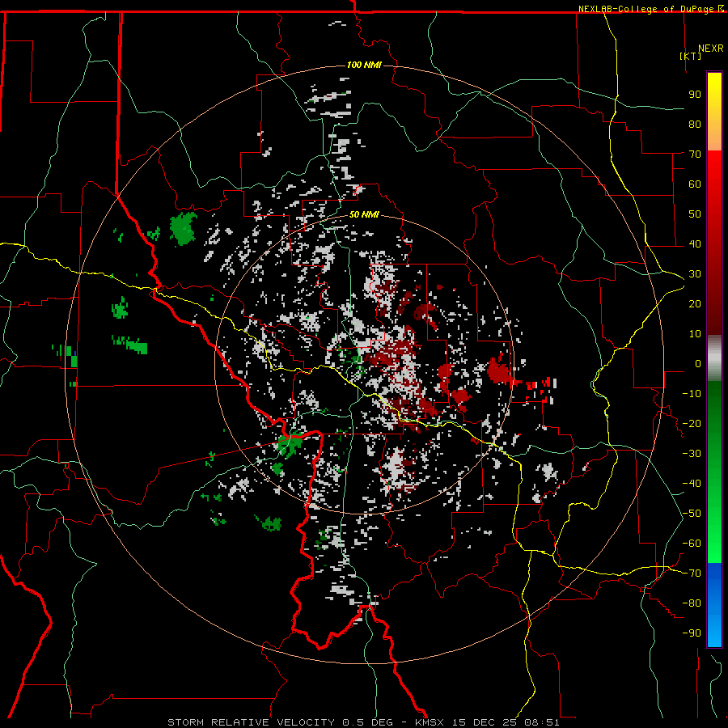The height and width of the screenshot is (728, 728).
Task: Pick the blue segment of the color bar
Action: click(x=714, y=605)
